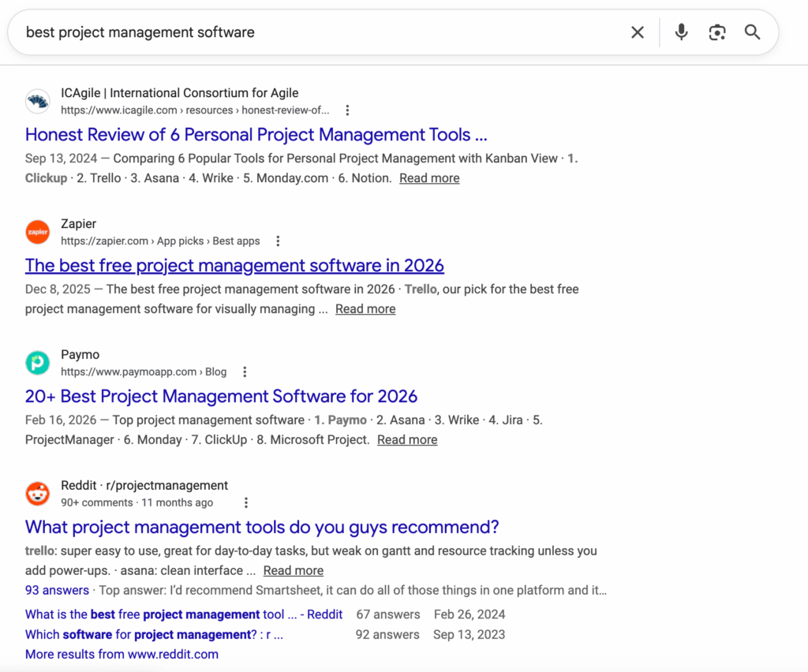Click the Zapier orange favicon
Image resolution: width=808 pixels, height=672 pixels.
pyautogui.click(x=38, y=232)
